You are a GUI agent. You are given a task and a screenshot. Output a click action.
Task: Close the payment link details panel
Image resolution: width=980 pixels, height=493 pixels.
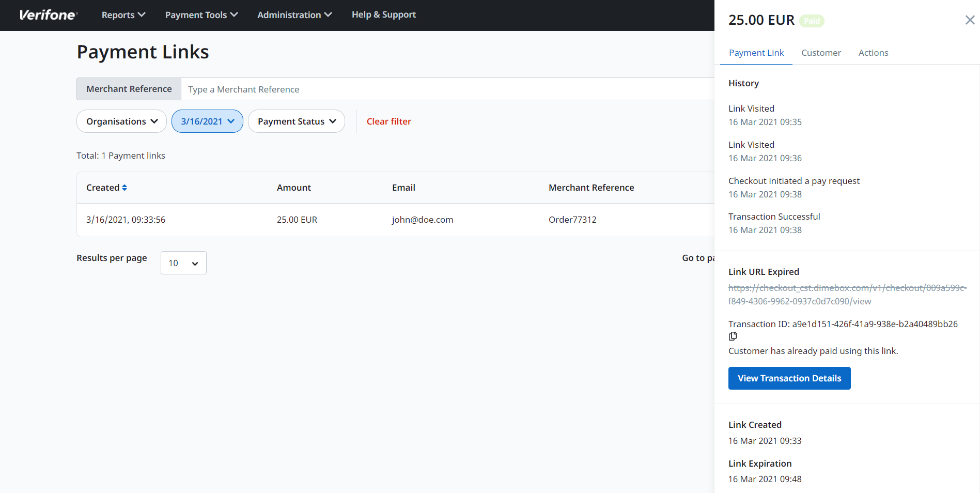tap(969, 20)
